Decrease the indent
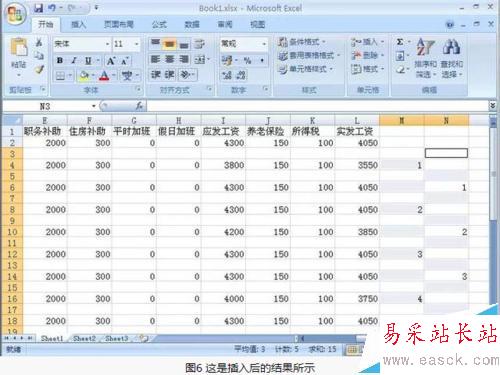The height and width of the screenshot is (375, 500). point(155,75)
